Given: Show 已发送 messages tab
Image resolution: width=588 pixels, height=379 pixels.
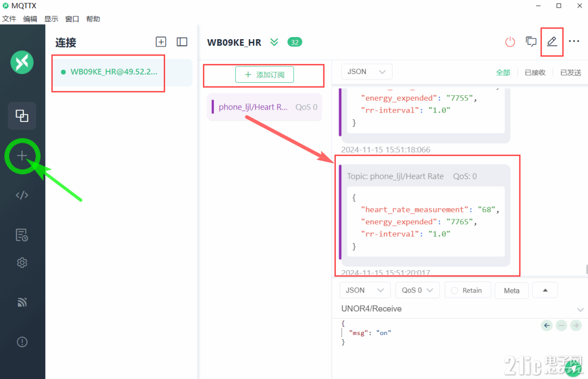Looking at the screenshot, I should click(571, 72).
